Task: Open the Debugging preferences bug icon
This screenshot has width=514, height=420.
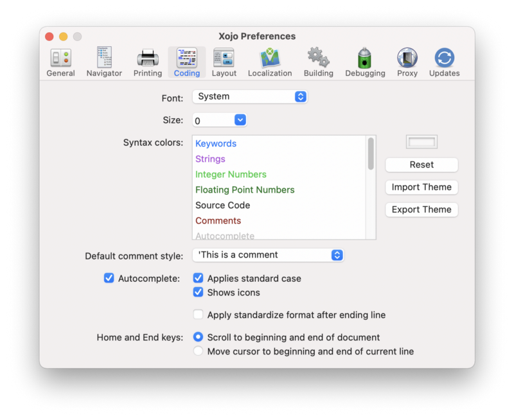Action: [x=364, y=58]
